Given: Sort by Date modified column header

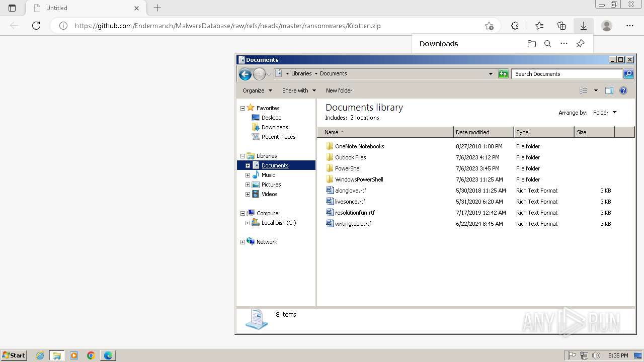Looking at the screenshot, I should pyautogui.click(x=484, y=132).
